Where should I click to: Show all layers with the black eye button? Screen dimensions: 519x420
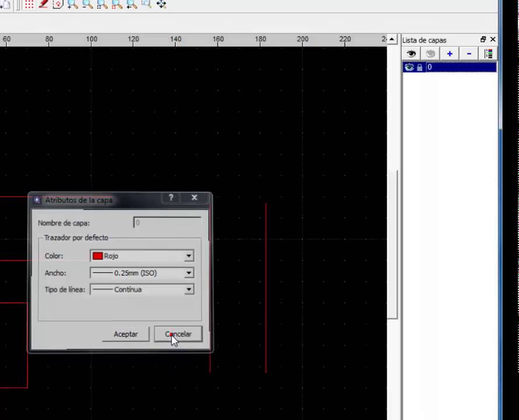point(412,54)
